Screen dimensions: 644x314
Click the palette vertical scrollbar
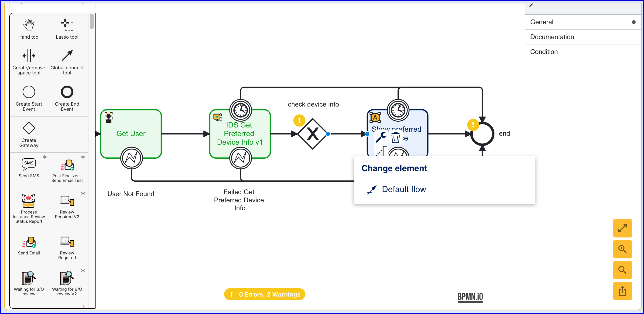(92, 22)
